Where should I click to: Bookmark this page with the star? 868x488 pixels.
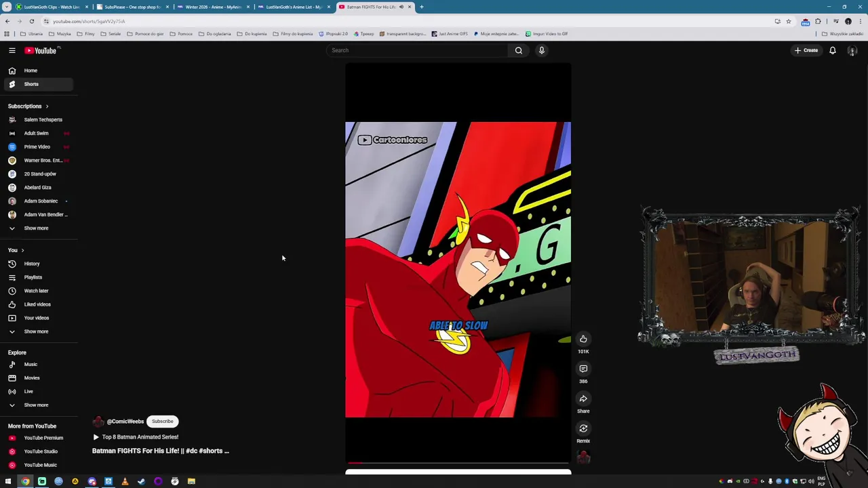(x=788, y=21)
